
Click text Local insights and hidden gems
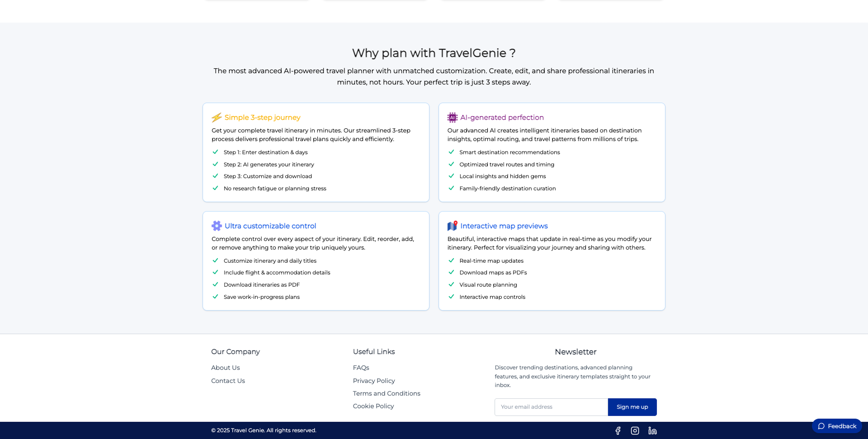(x=503, y=176)
